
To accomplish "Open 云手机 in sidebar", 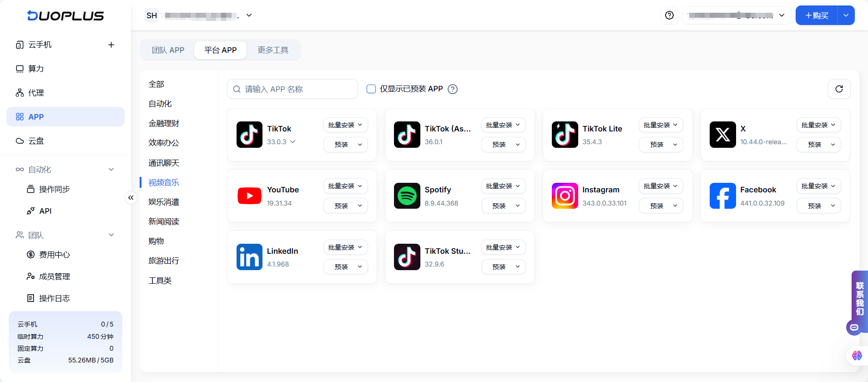I will tap(40, 45).
